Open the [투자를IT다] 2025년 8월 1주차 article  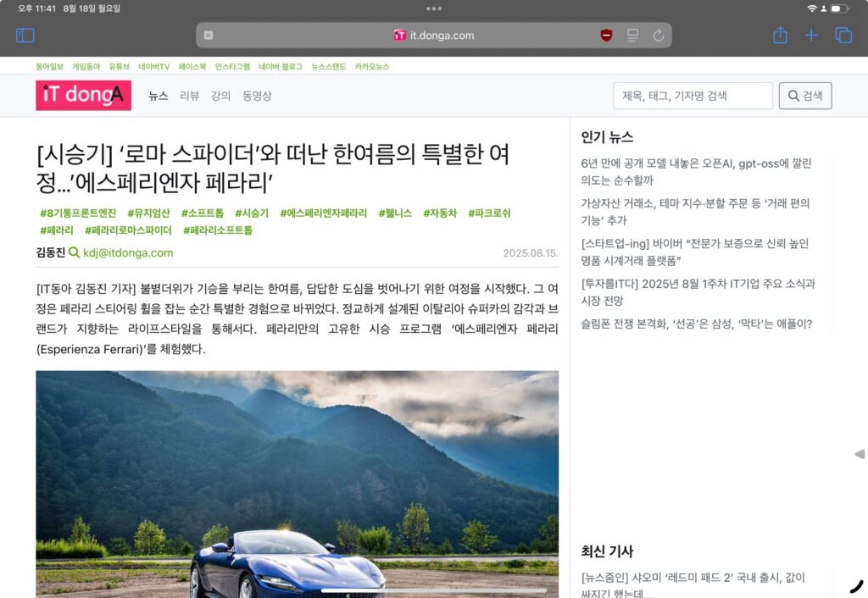(698, 292)
